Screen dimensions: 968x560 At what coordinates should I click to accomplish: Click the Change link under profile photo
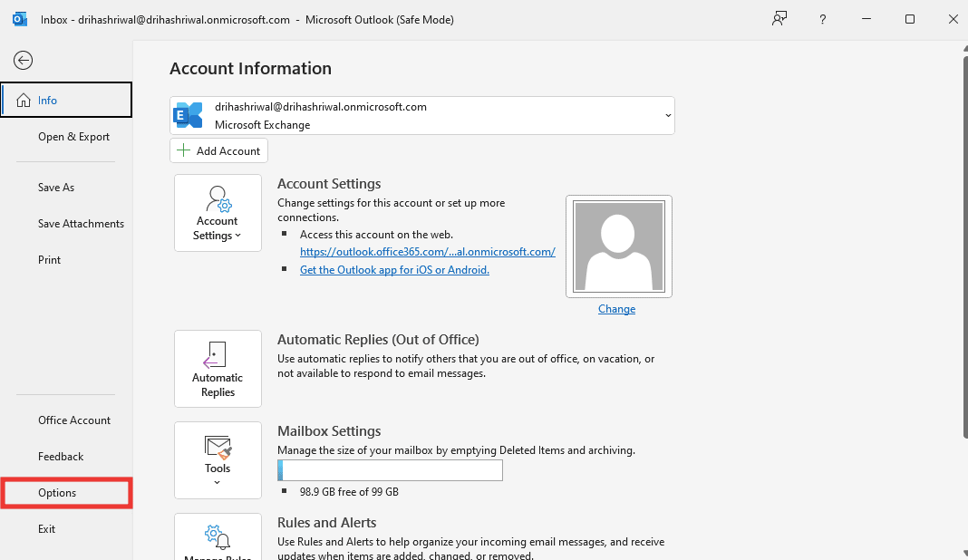(616, 309)
